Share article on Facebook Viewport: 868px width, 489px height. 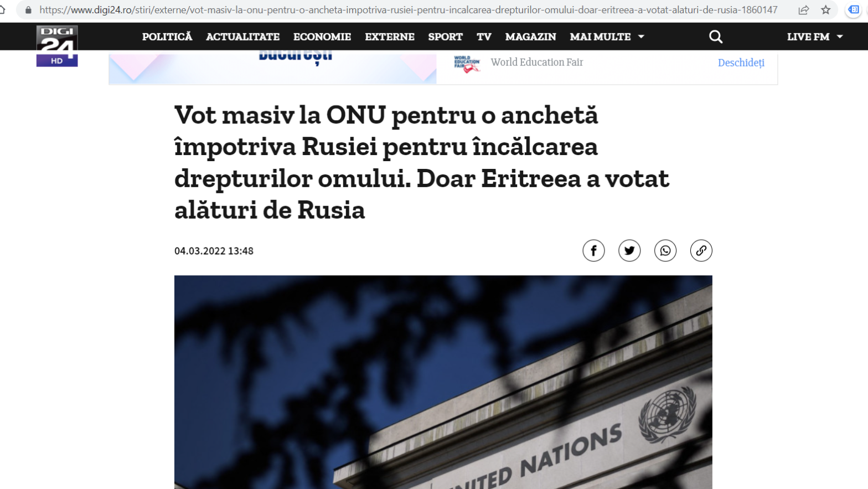[x=593, y=251]
